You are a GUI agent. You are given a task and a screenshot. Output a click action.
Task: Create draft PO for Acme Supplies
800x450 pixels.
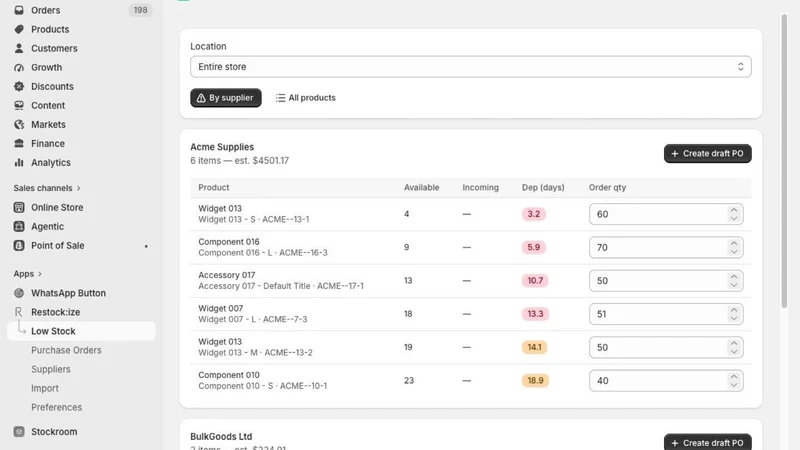tap(707, 154)
